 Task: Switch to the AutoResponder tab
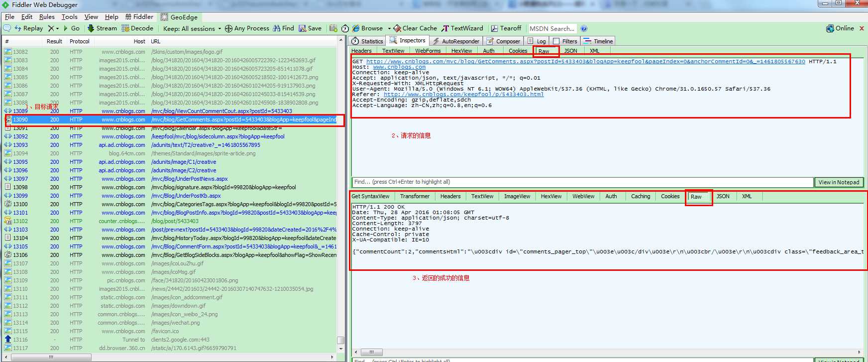click(456, 41)
